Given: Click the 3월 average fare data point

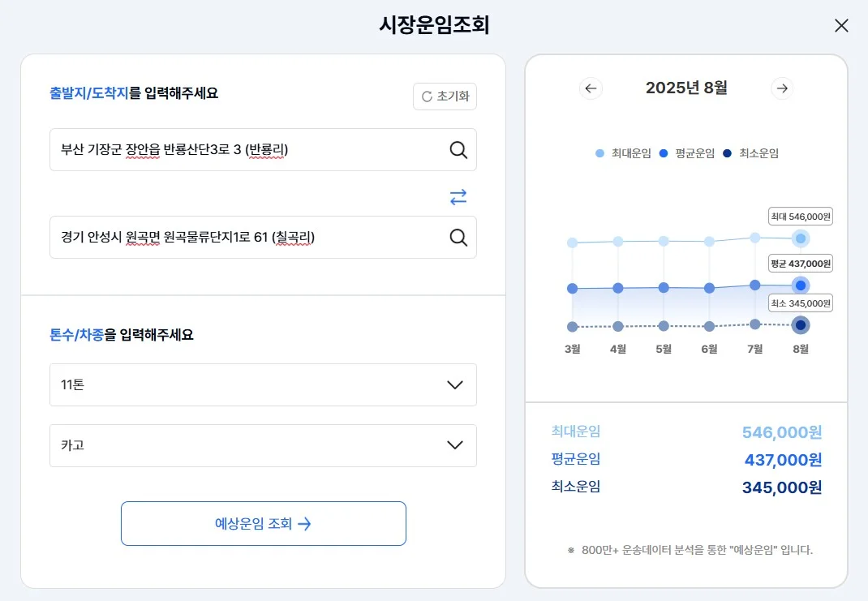Looking at the screenshot, I should [573, 289].
